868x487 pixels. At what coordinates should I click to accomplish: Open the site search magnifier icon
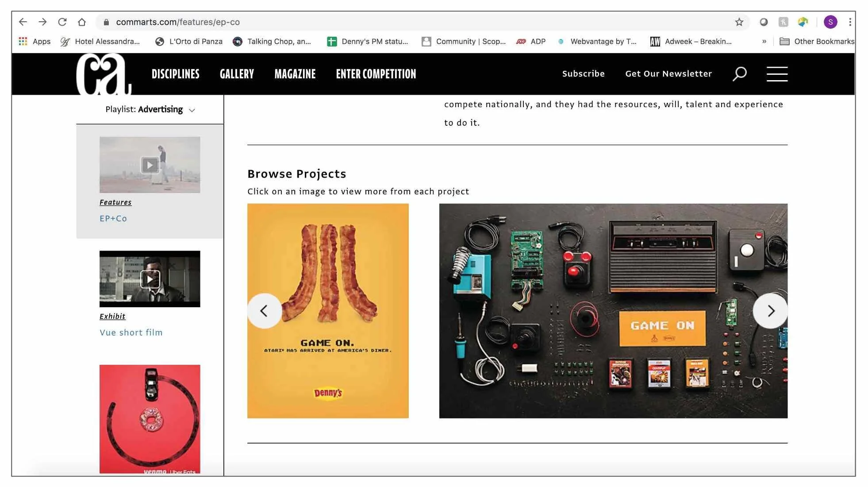click(739, 74)
